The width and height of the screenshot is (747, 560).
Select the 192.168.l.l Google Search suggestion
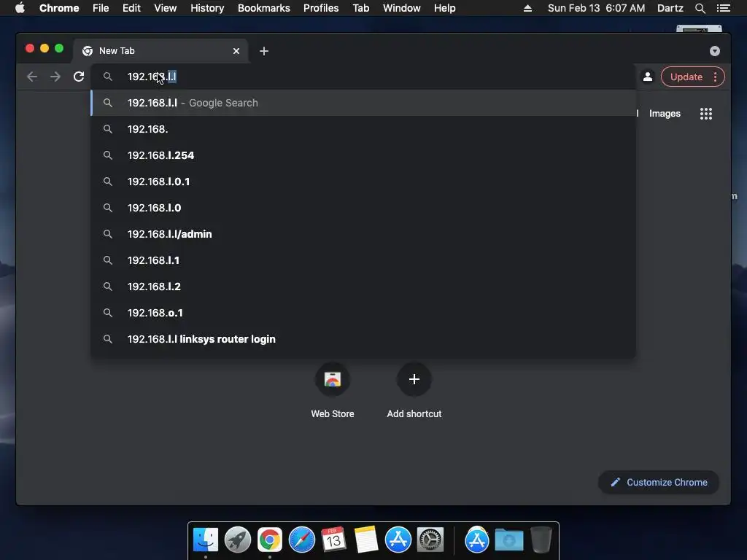[363, 103]
